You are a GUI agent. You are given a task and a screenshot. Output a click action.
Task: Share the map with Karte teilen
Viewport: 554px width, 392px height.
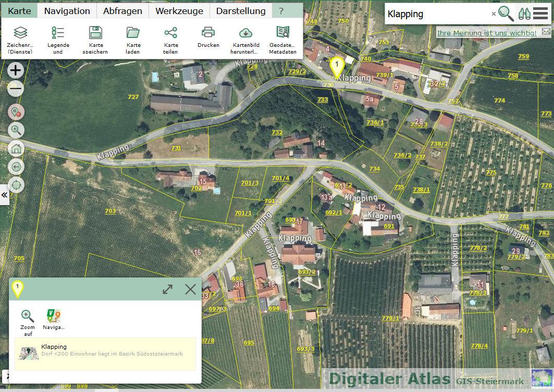[170, 33]
